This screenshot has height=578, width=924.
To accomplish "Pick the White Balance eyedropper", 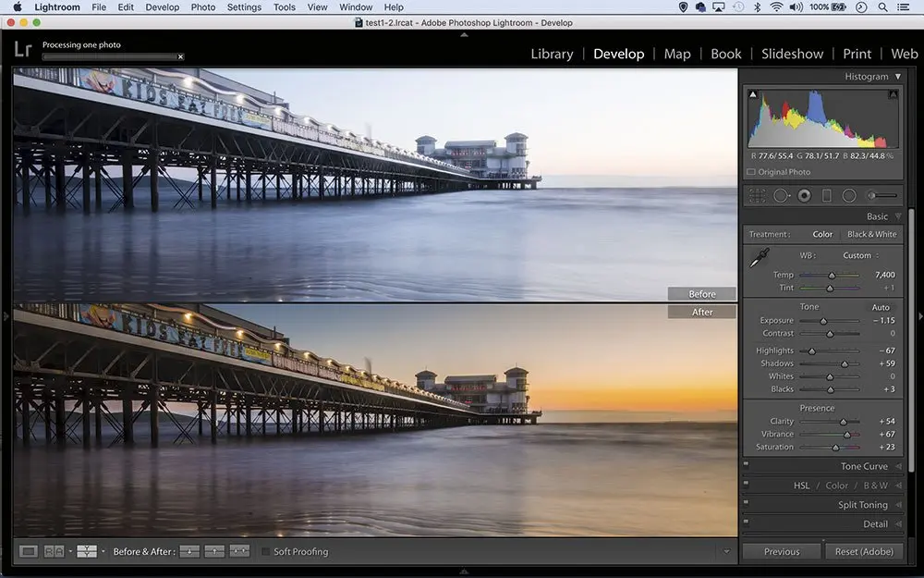I will 759,259.
